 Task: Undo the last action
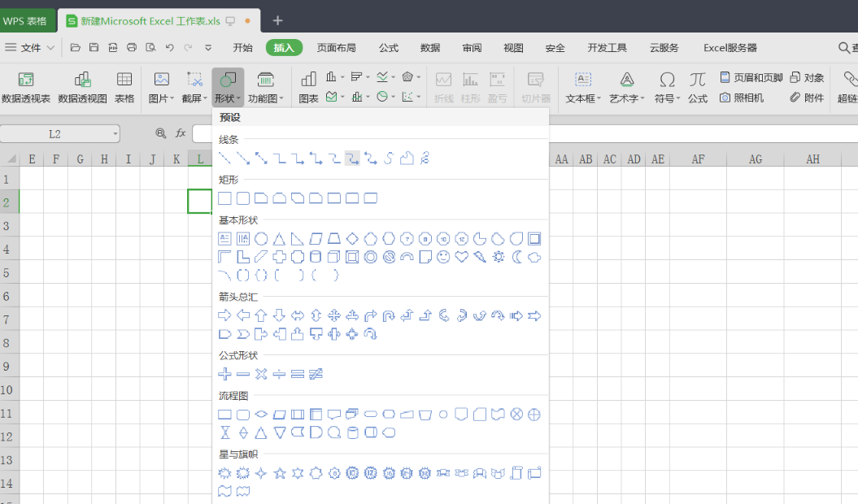coord(169,48)
